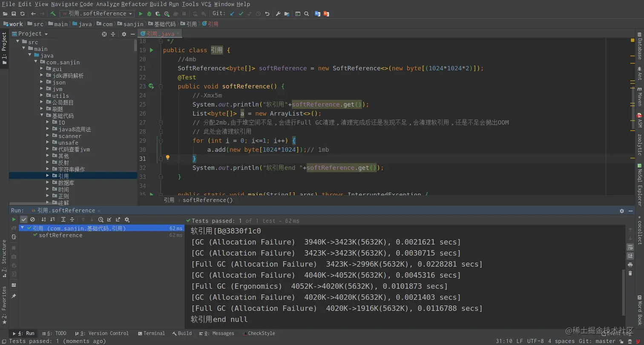Open the Maven tool window from the right sidebar
The width and height of the screenshot is (644, 345).
[x=639, y=96]
